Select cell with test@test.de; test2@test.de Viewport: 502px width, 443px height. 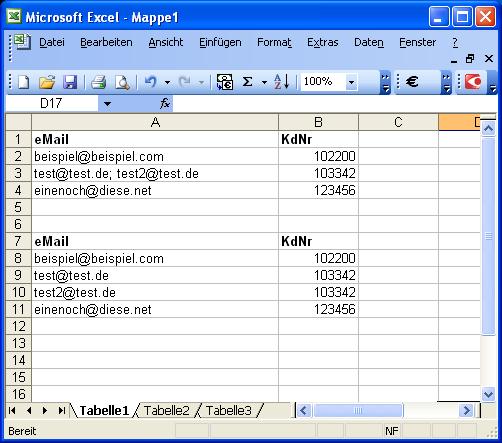[x=155, y=173]
